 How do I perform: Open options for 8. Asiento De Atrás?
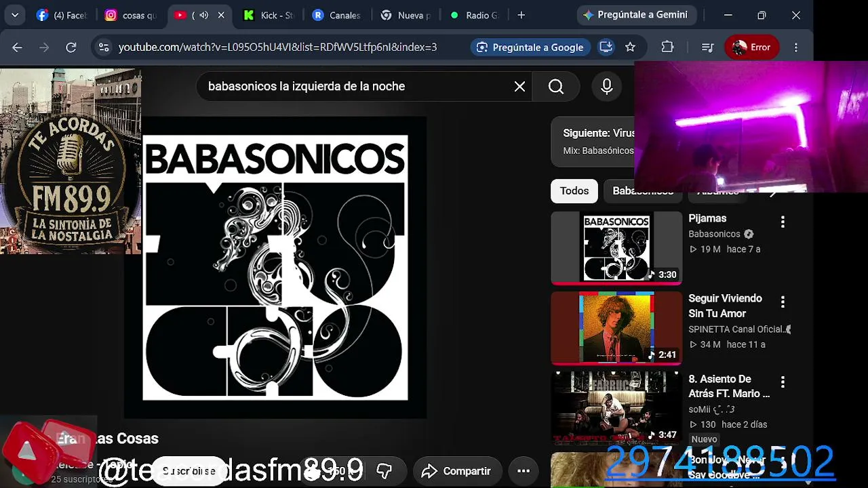click(783, 382)
